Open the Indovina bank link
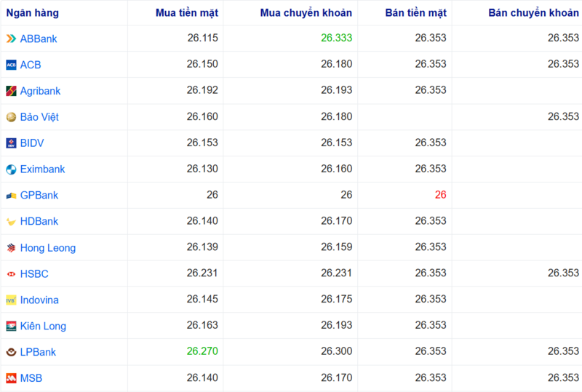The height and width of the screenshot is (392, 582). click(39, 300)
